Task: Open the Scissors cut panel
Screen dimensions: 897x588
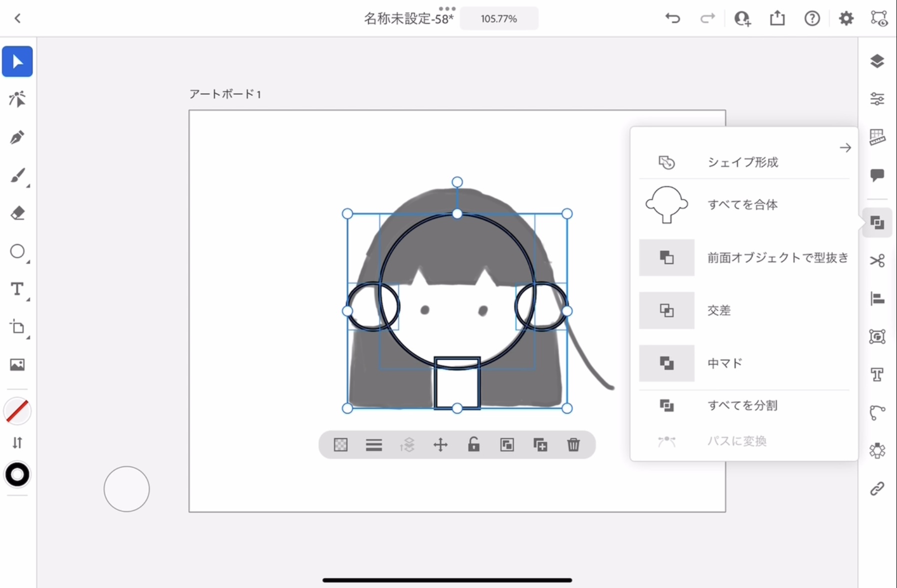Action: tap(877, 261)
